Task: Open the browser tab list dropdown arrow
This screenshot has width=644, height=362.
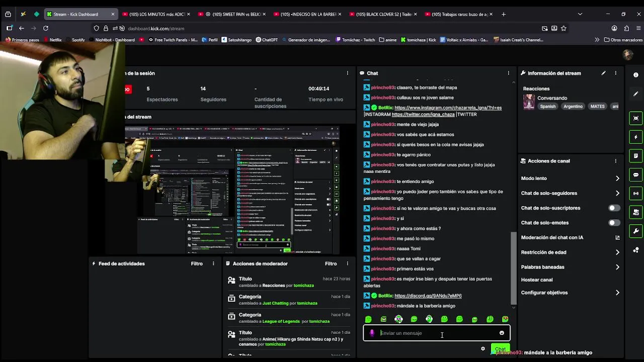Action: [580, 14]
